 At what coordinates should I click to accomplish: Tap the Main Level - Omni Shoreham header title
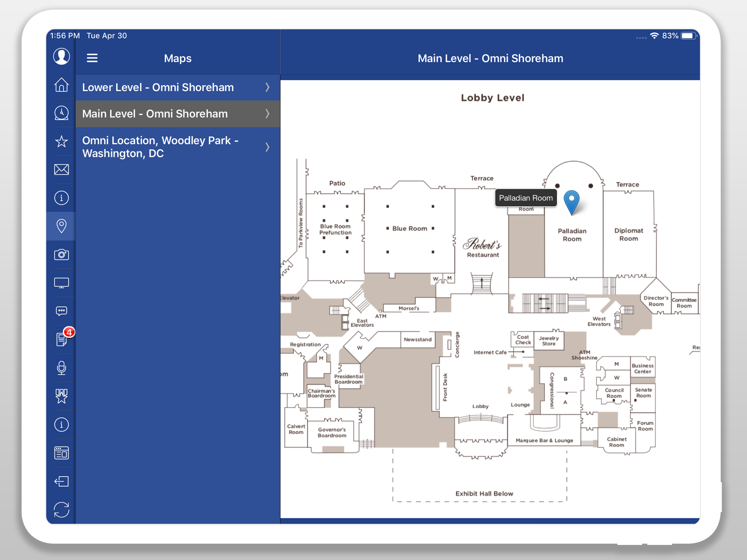pos(490,59)
